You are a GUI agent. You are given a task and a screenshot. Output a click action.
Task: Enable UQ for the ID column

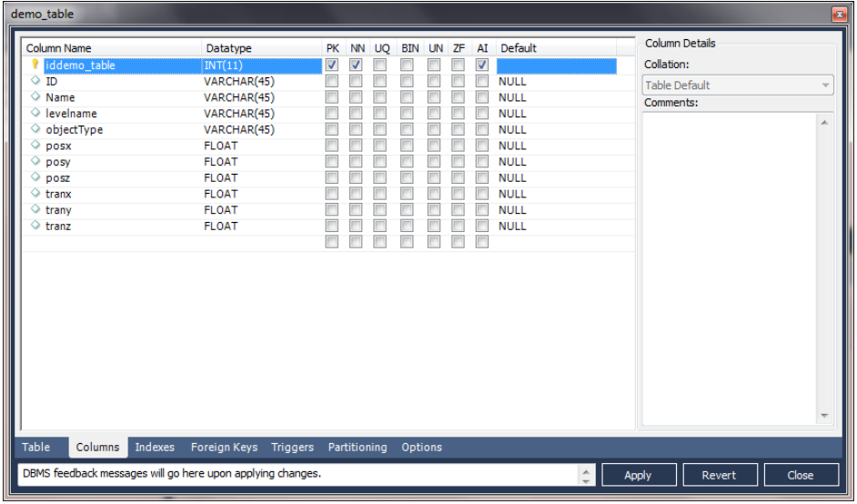(380, 82)
